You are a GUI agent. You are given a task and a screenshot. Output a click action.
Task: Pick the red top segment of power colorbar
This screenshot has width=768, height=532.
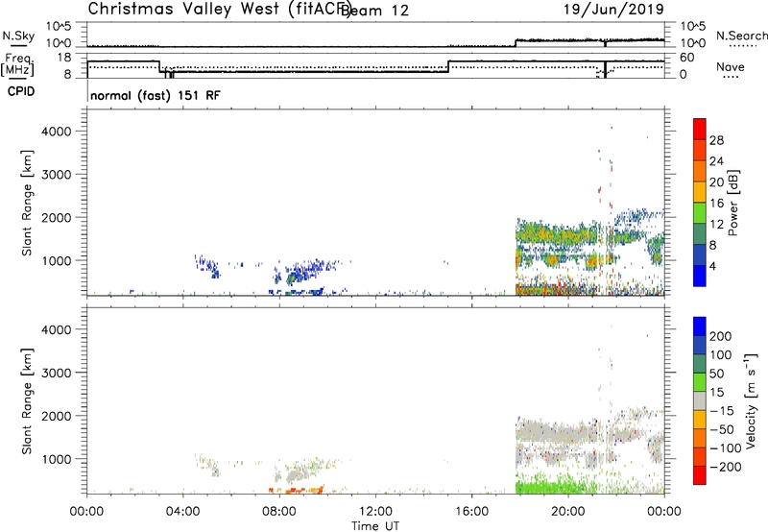click(x=700, y=129)
